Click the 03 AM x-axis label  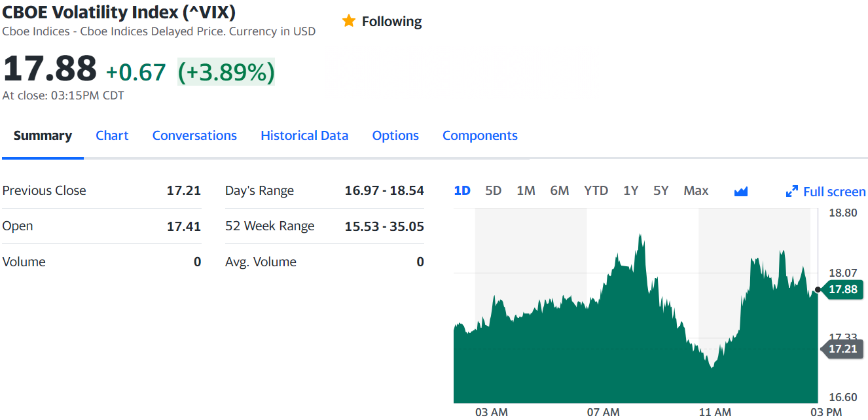click(491, 412)
